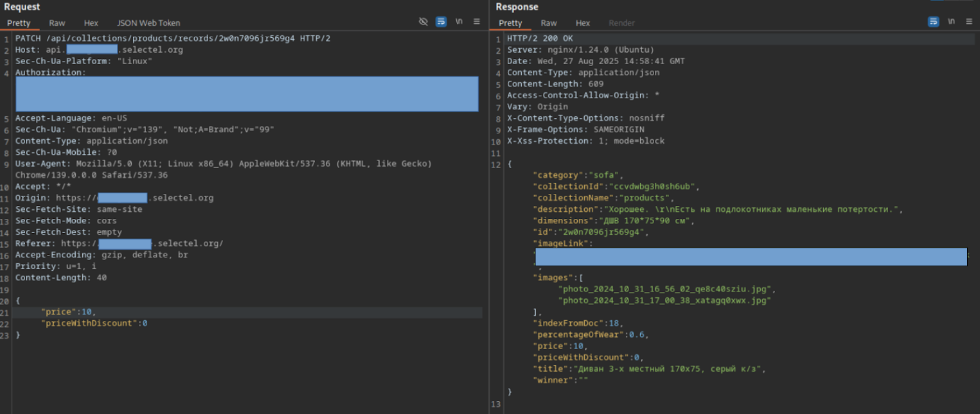The width and height of the screenshot is (980, 414).
Task: Switch to the Request Pretty tab
Action: 19,23
